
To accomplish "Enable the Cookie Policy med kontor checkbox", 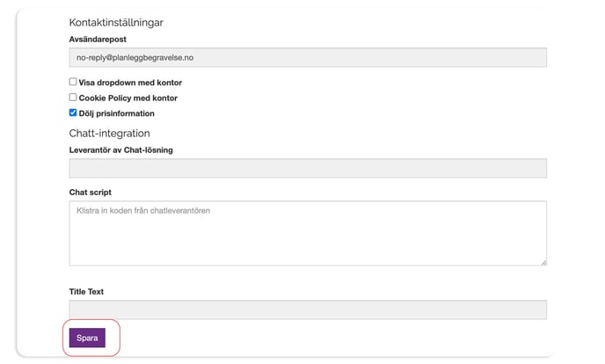I will coord(73,98).
